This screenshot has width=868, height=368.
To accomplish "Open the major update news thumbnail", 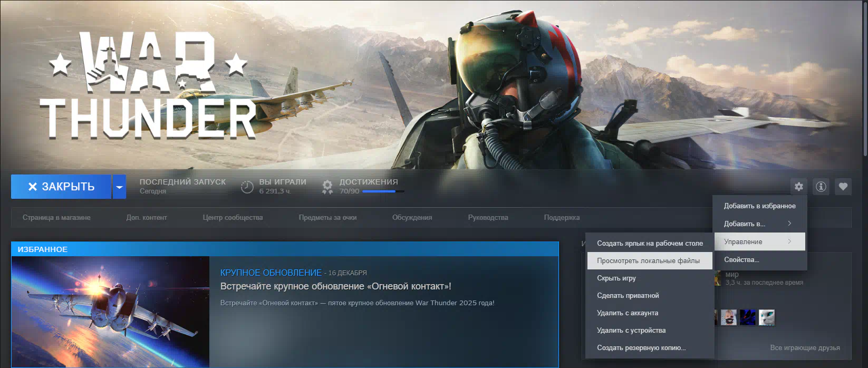I will click(x=110, y=311).
